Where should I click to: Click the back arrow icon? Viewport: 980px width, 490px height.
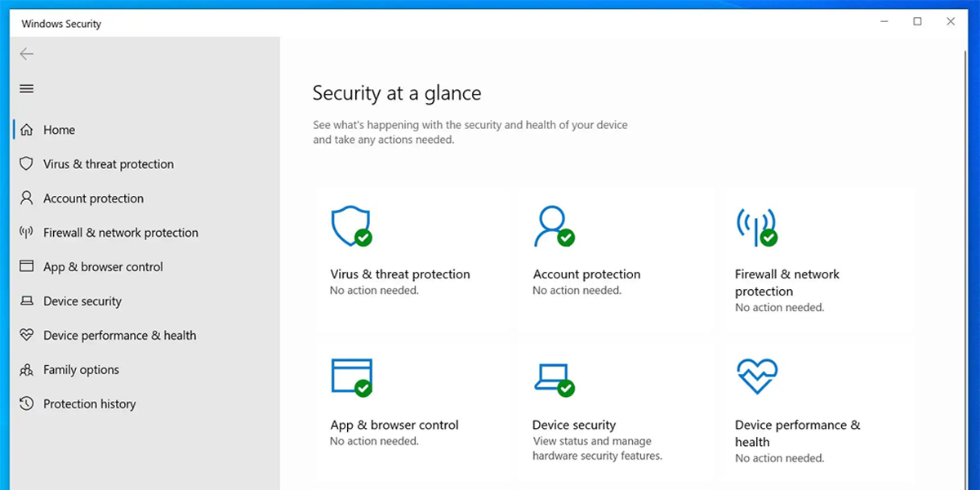(27, 54)
